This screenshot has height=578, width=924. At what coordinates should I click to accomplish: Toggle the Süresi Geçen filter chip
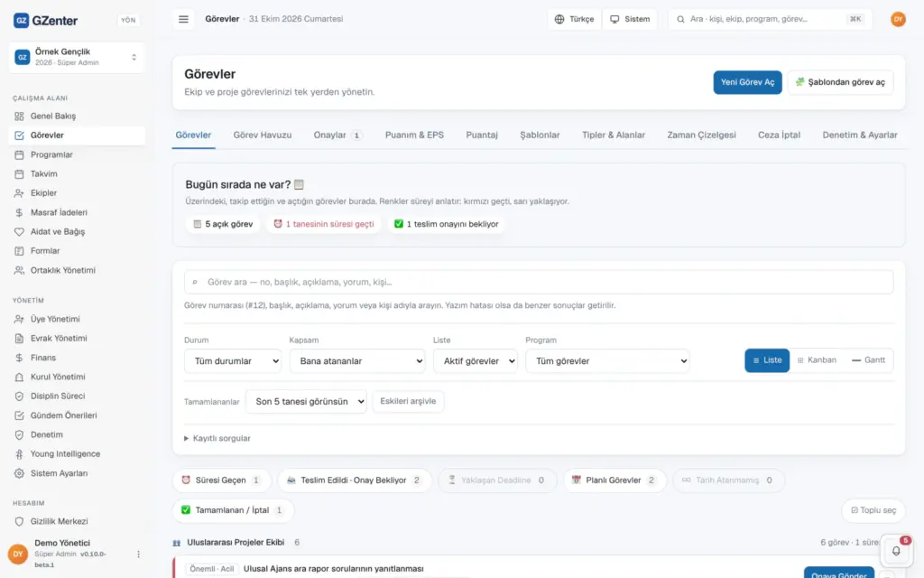tap(221, 480)
